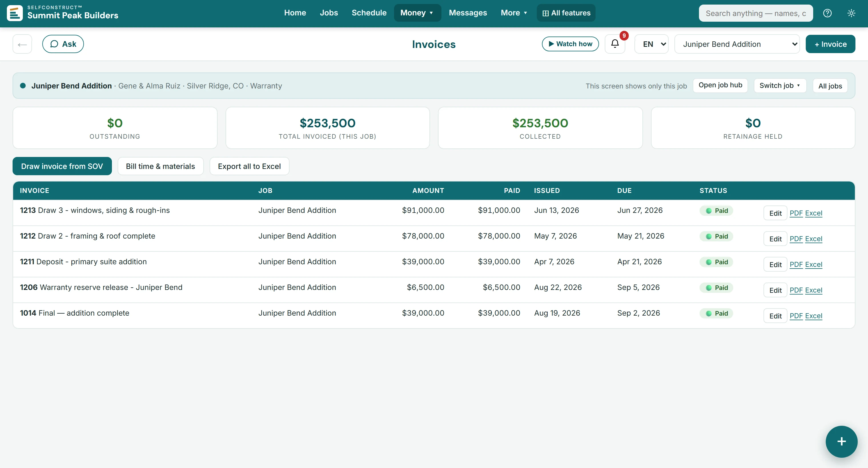Select '1213 Draw 3 - windows, siding & rough-ins'
The image size is (868, 468).
[x=95, y=210]
